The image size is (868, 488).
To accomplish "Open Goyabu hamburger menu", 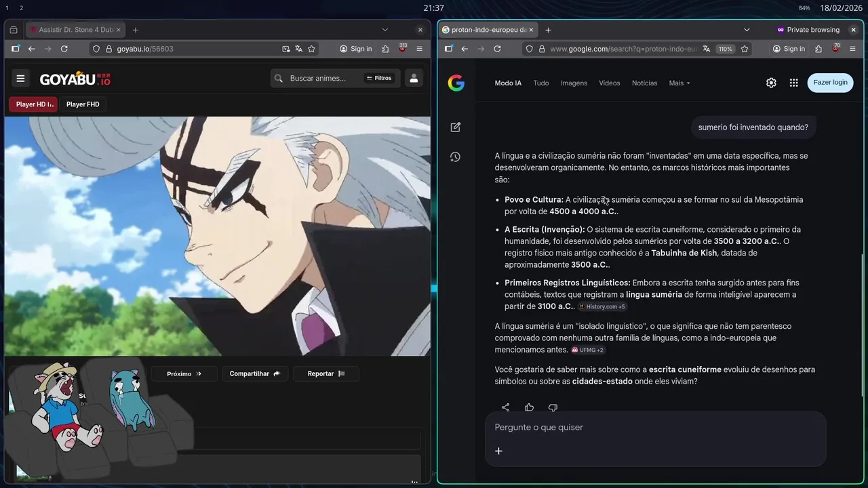I will [x=20, y=79].
